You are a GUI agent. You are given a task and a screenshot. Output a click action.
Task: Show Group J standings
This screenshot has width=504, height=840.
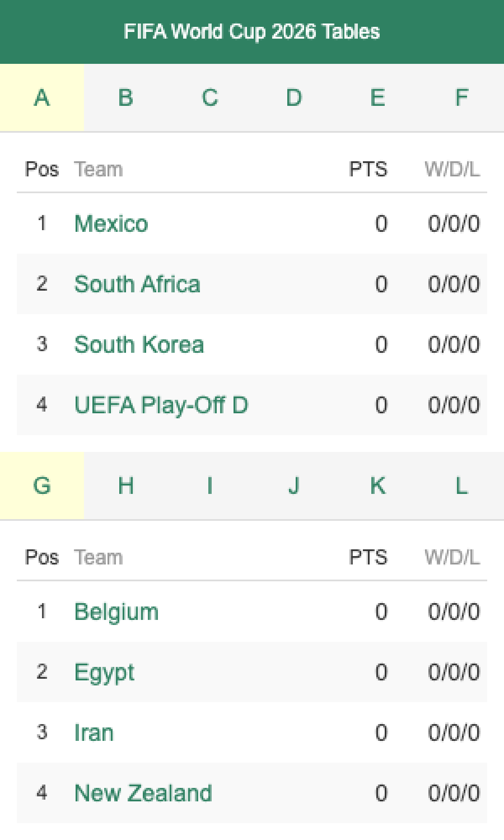pyautogui.click(x=294, y=486)
